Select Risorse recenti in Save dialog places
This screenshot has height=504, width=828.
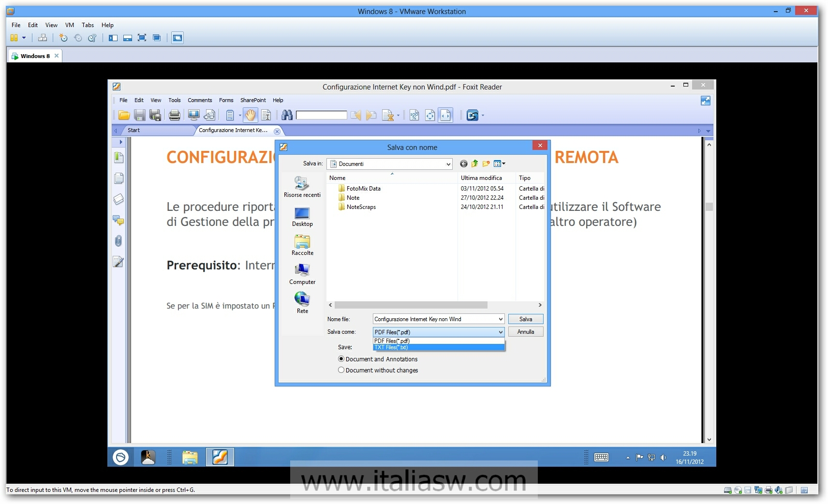(302, 187)
